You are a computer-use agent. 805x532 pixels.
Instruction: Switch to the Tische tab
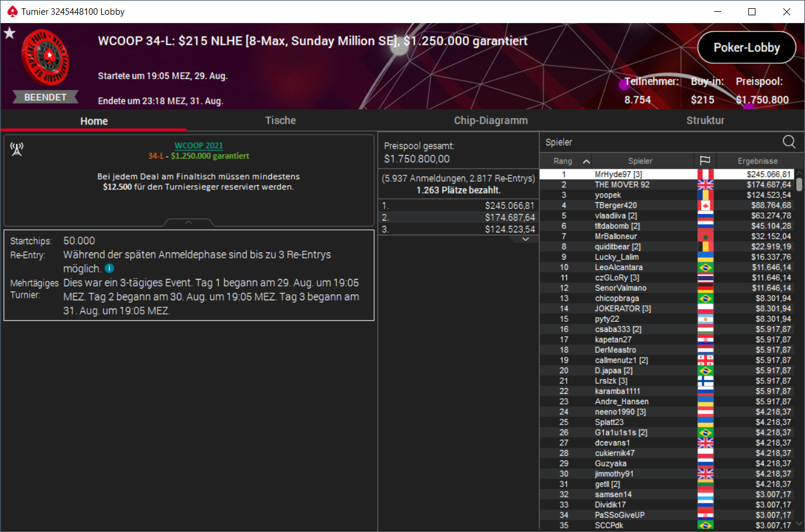pos(280,120)
